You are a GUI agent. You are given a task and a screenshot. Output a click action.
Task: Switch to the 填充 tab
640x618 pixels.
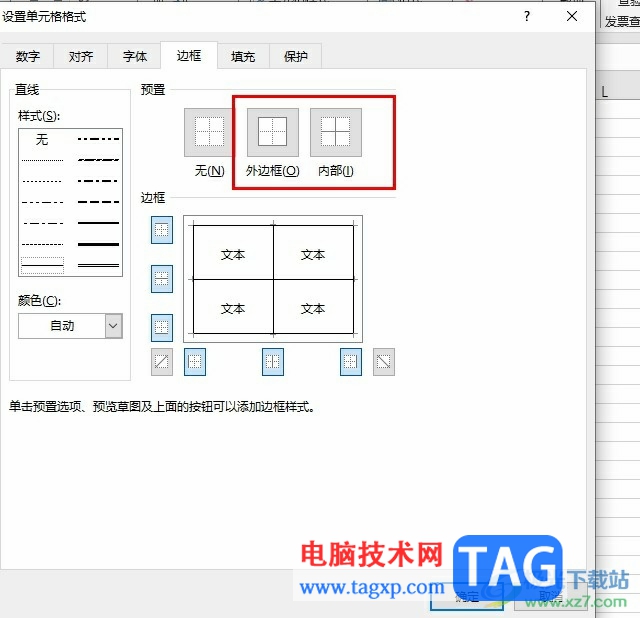click(x=243, y=56)
